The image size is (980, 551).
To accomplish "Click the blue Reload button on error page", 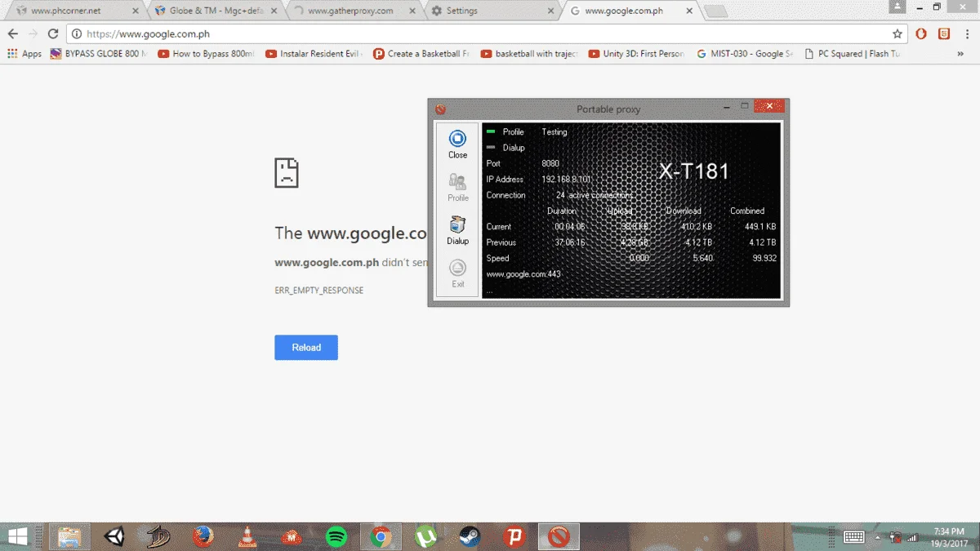I will 306,347.
